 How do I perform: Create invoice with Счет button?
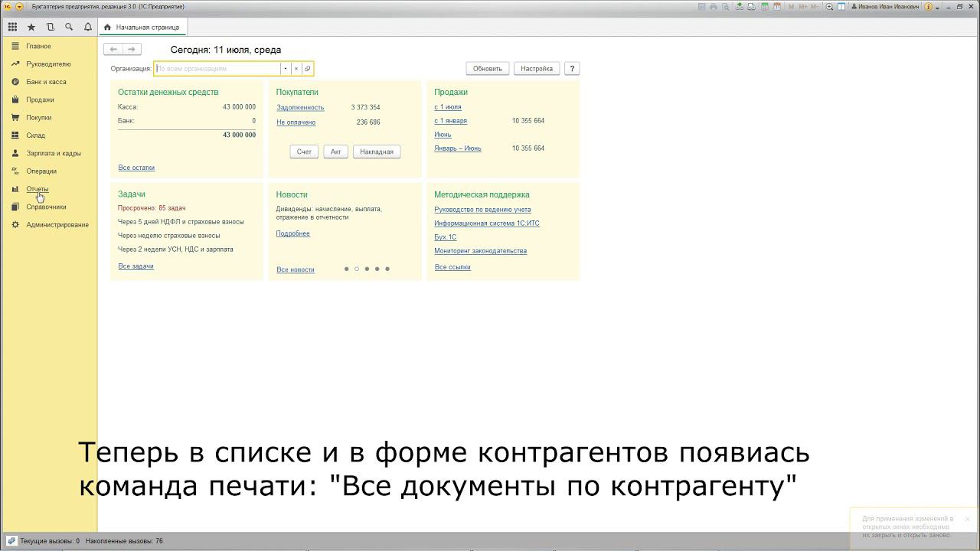(x=304, y=152)
